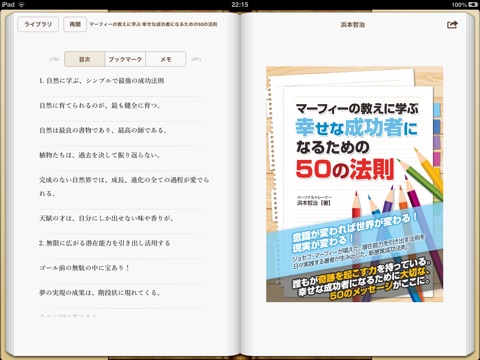Switch to the メモ notes tab
480x360 pixels.
pos(166,59)
